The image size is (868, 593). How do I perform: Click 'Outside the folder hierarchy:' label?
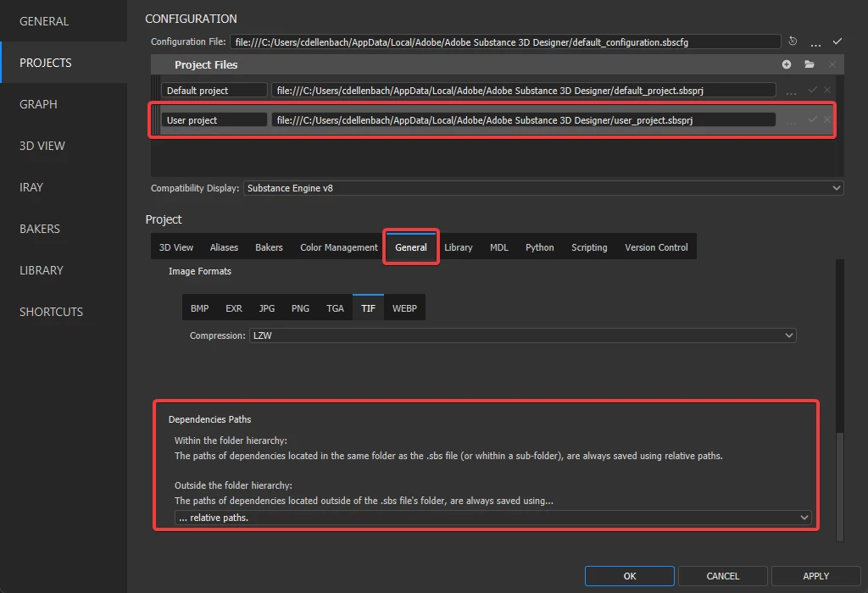point(233,485)
